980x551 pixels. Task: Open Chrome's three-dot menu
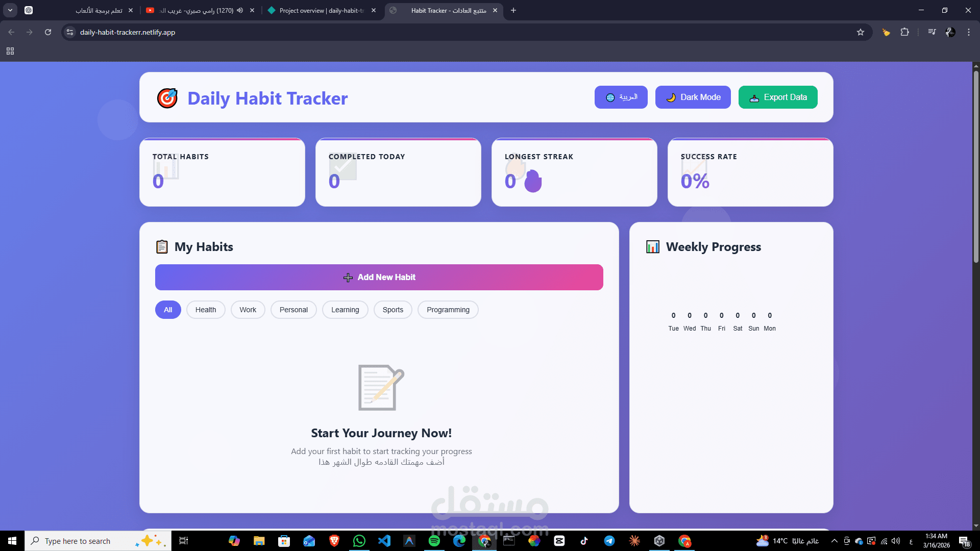coord(969,32)
